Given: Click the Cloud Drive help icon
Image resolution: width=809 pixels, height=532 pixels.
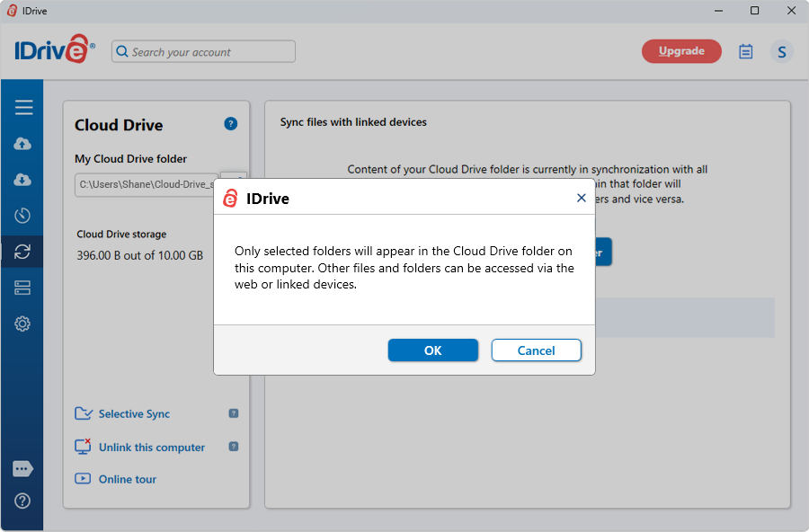Looking at the screenshot, I should (231, 124).
